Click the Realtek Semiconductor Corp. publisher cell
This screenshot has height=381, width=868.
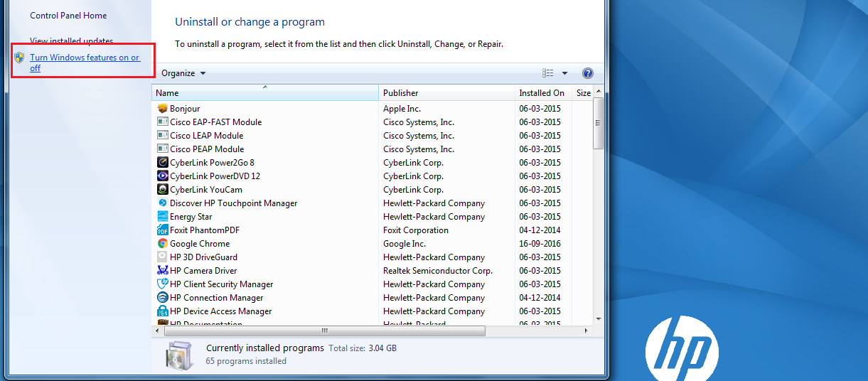coord(438,271)
